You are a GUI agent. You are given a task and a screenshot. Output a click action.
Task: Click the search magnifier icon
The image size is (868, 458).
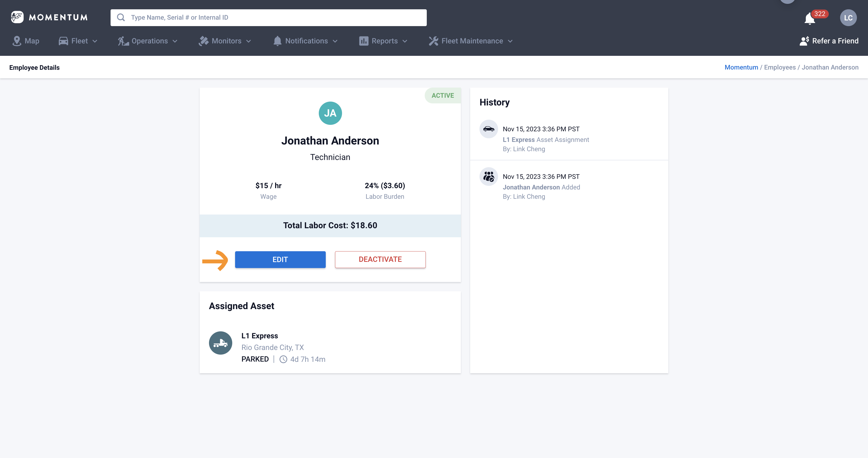coord(121,18)
